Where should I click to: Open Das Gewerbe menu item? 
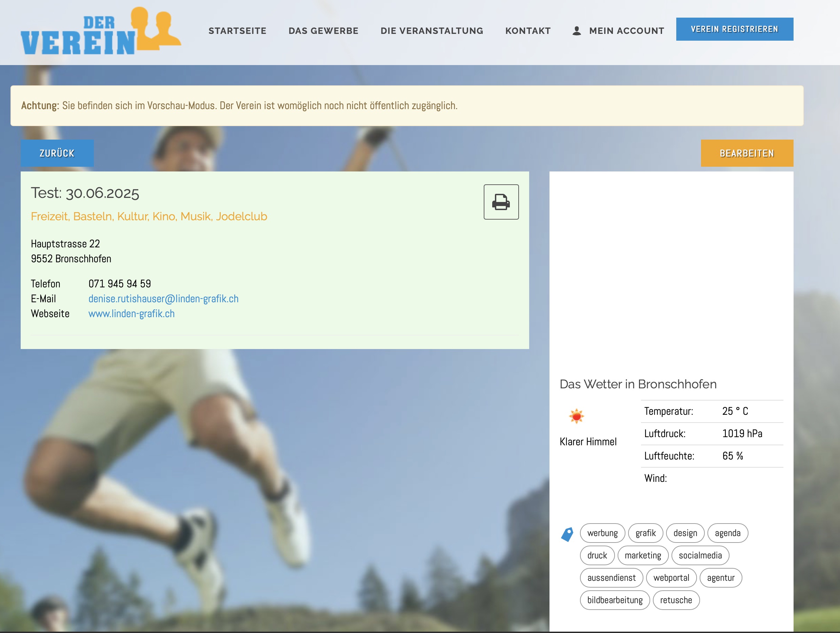[323, 31]
